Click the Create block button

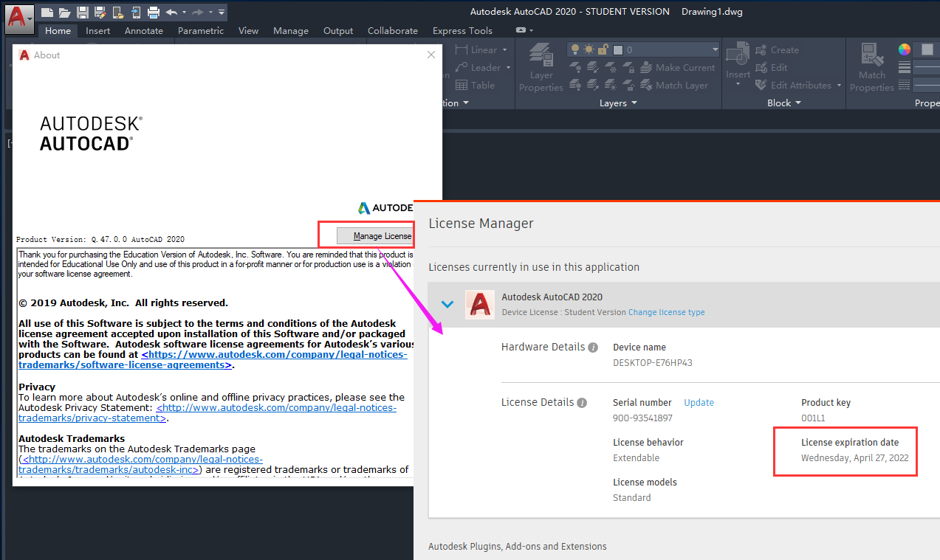click(777, 50)
